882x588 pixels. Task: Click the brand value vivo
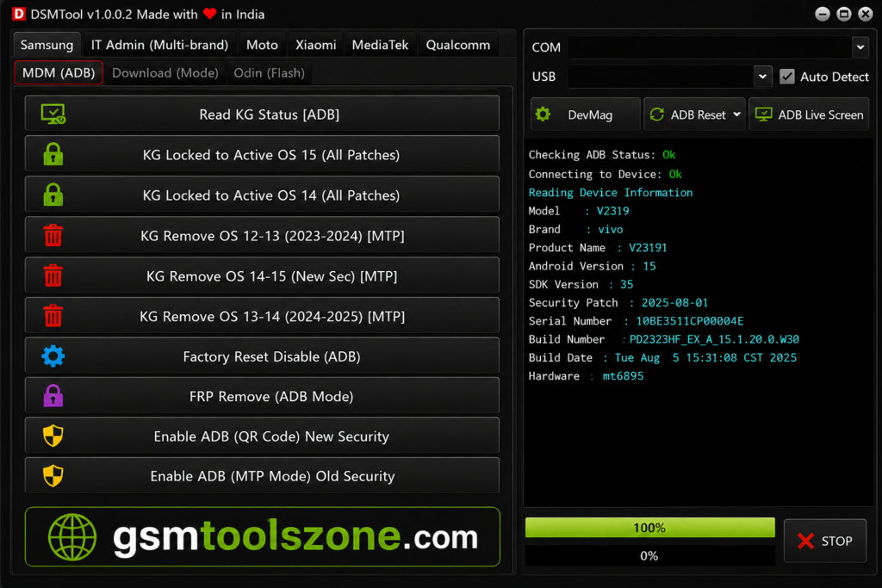click(611, 229)
